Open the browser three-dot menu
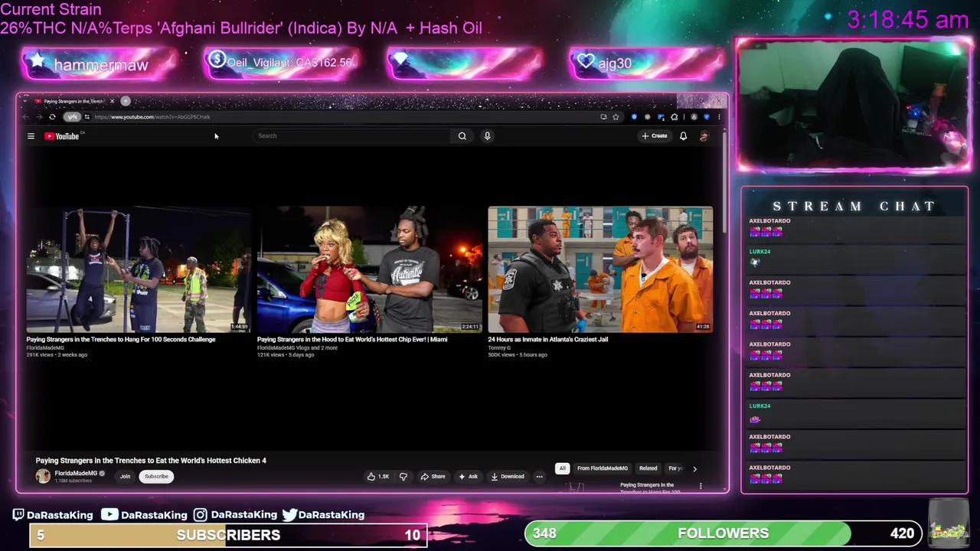The width and height of the screenshot is (980, 551). click(x=719, y=117)
